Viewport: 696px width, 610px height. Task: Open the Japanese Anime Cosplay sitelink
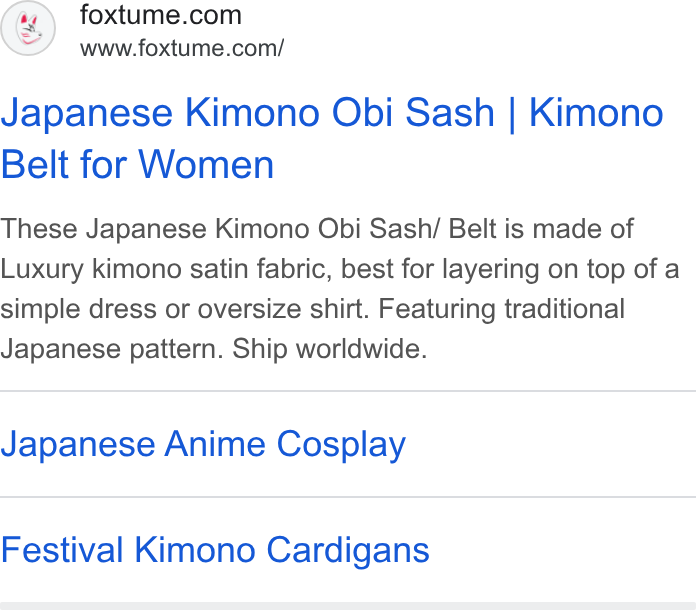pyautogui.click(x=203, y=444)
